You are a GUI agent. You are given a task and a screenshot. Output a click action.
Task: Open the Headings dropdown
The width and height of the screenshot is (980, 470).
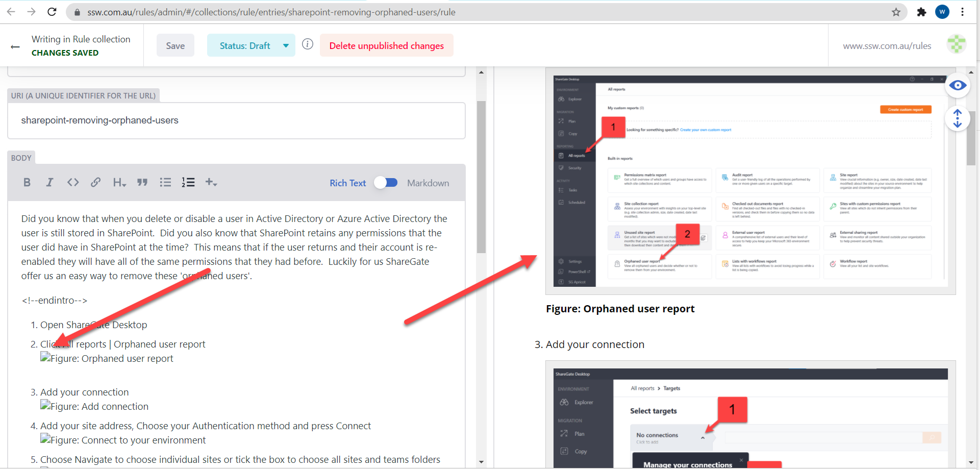[119, 183]
